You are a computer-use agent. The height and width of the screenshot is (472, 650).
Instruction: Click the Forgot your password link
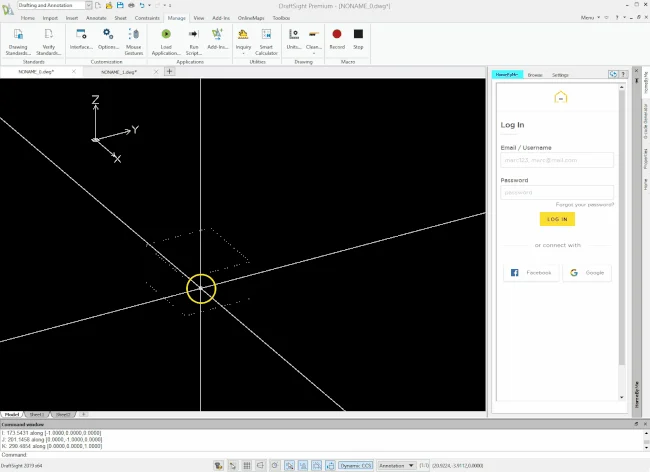(585, 204)
